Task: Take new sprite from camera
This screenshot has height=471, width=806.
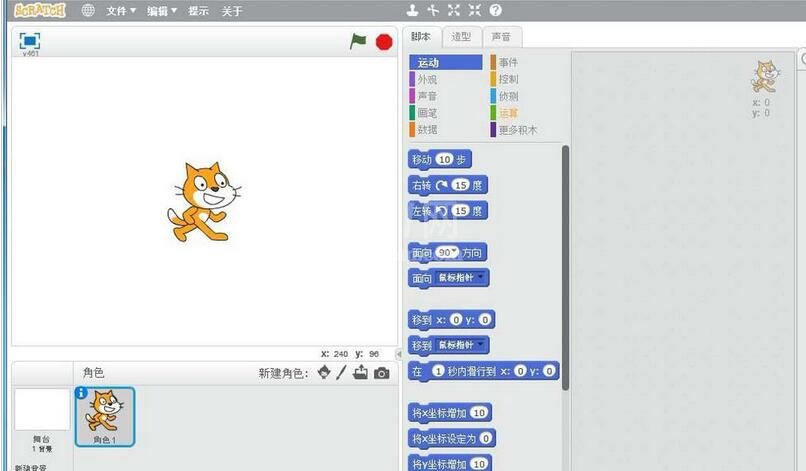Action: coord(381,373)
